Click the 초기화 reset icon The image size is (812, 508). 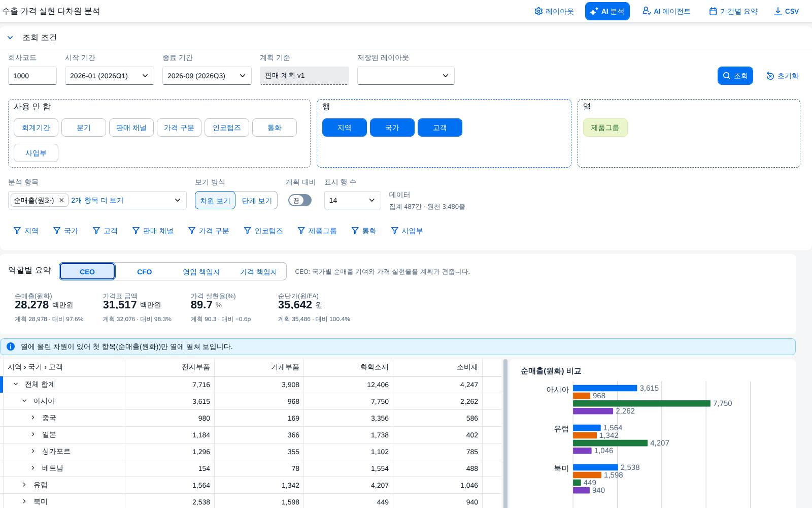click(x=770, y=76)
